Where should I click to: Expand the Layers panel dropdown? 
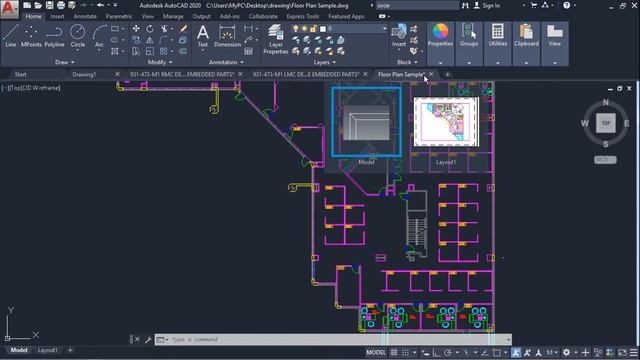[324, 62]
